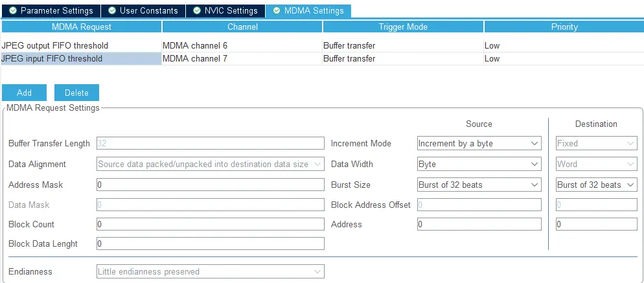Open the Destination Data Width Word dropdown

596,164
